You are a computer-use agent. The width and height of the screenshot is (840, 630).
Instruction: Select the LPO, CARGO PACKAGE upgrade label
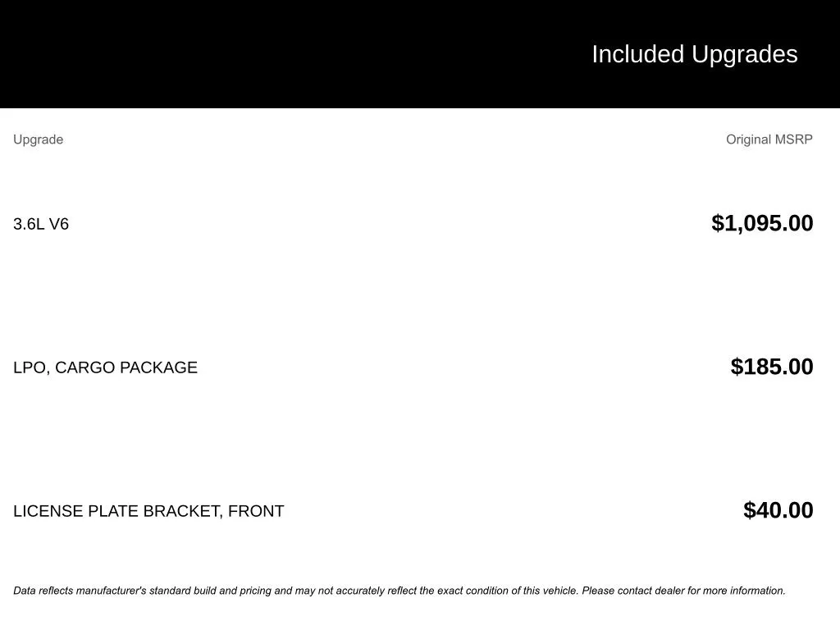(x=105, y=367)
